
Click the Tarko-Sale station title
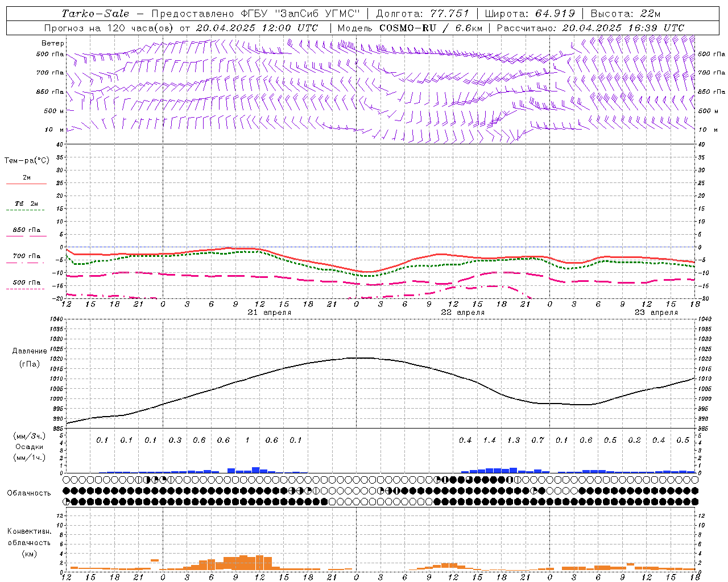pyautogui.click(x=96, y=14)
